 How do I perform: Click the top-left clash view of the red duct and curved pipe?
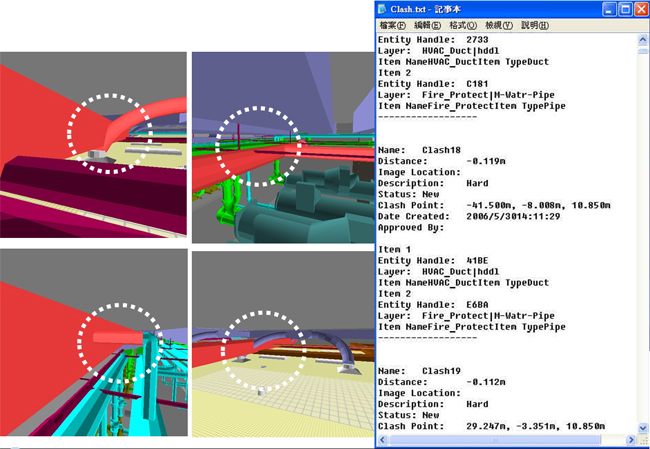[x=93, y=145]
